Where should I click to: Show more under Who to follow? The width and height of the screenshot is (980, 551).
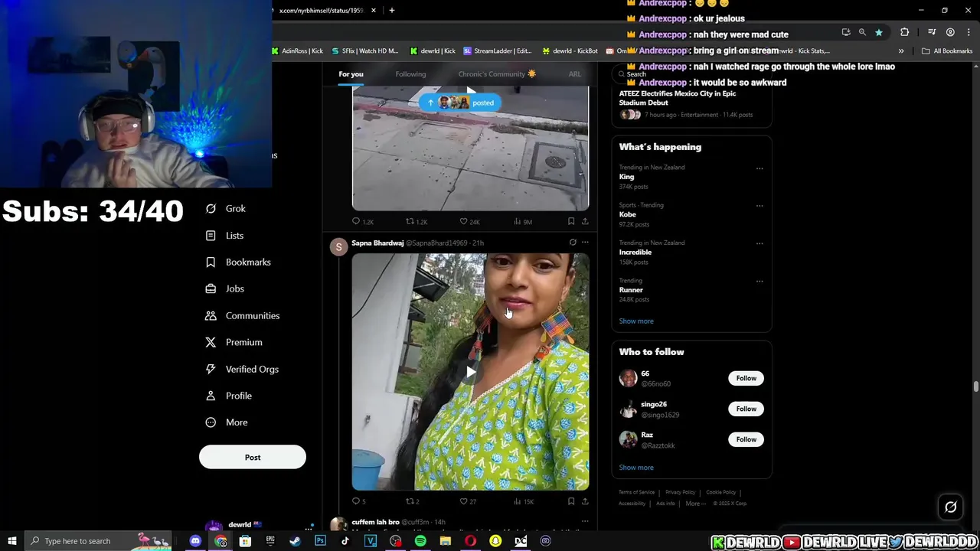click(x=636, y=467)
